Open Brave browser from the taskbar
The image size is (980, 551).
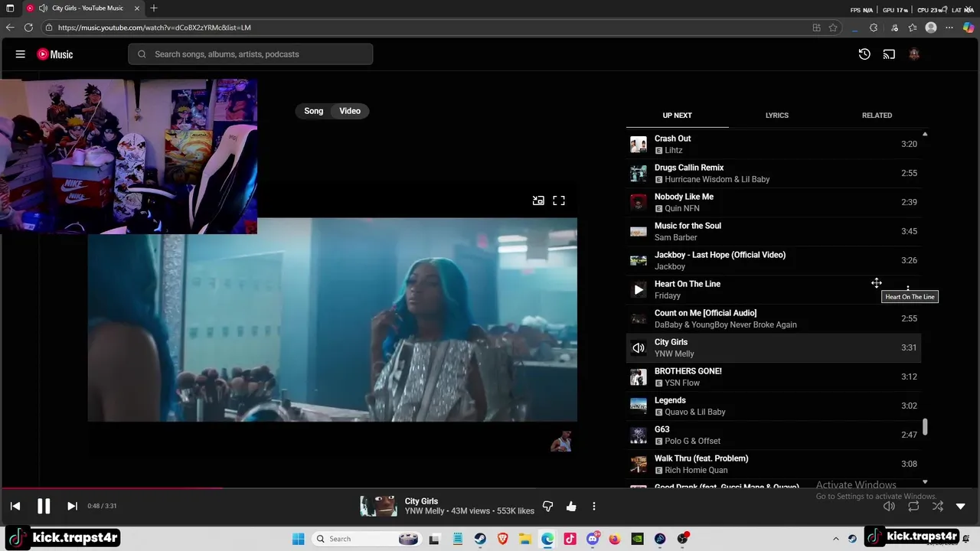502,539
